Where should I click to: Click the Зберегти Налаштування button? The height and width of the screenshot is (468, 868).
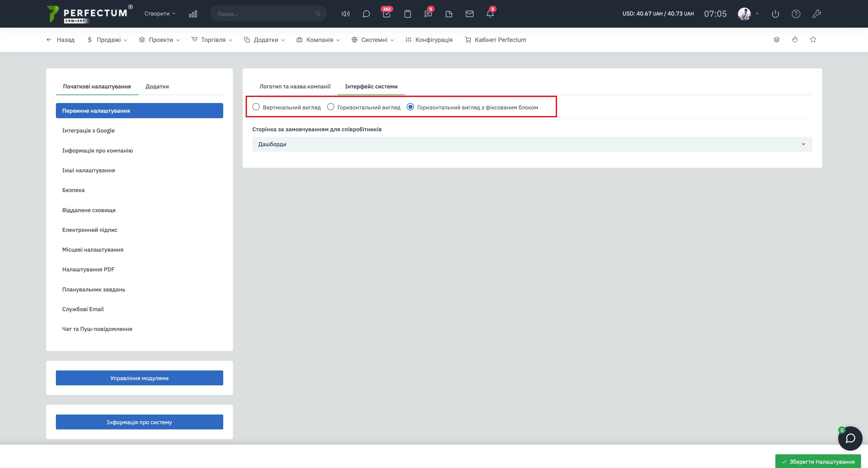tap(818, 461)
